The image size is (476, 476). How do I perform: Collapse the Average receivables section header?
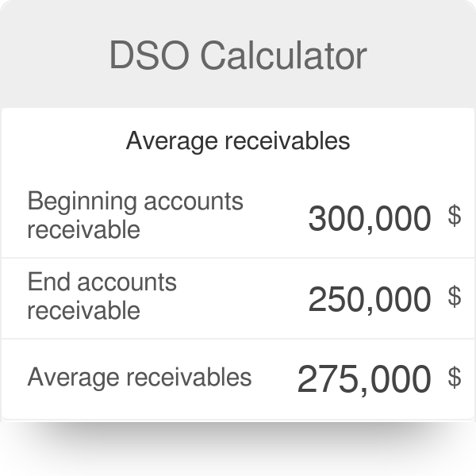coord(238,141)
